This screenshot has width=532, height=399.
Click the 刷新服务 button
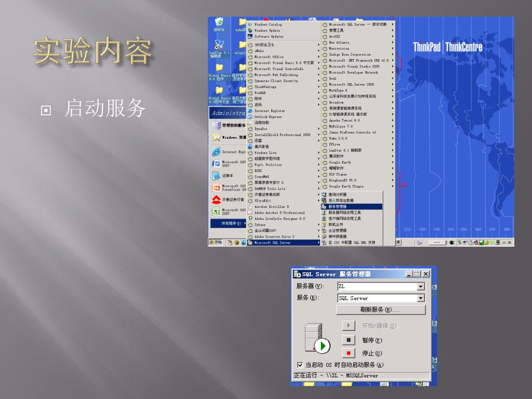(381, 310)
